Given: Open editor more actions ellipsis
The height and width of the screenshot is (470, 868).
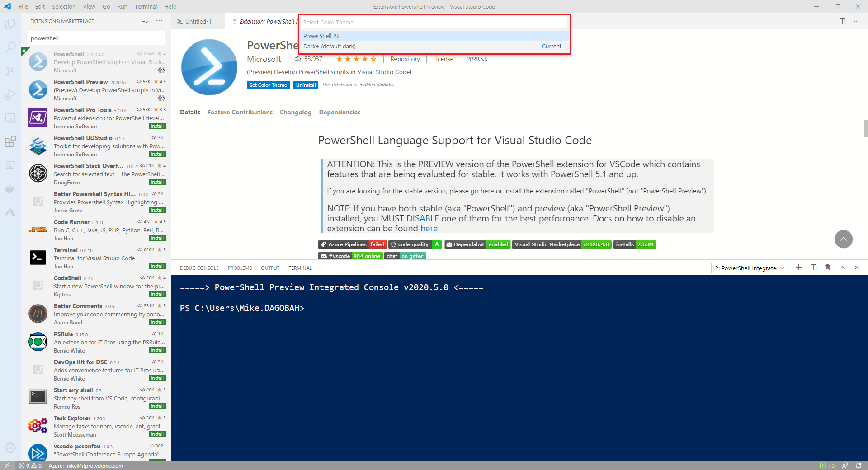Looking at the screenshot, I should click(857, 21).
